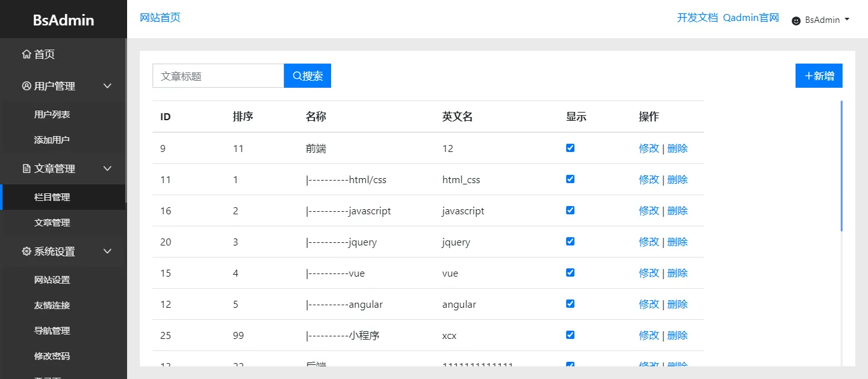The image size is (868, 379).
Task: Open the 开发文档 link
Action: point(697,18)
